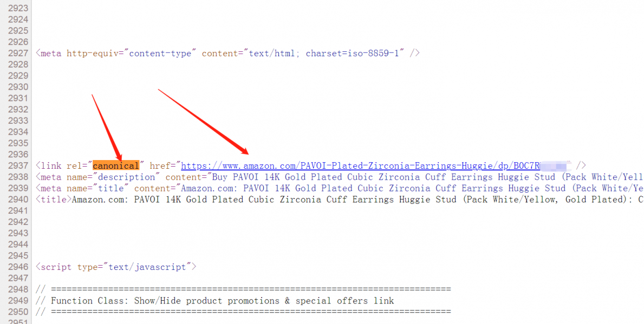Select the meta http-equiv content-type tag
The width and height of the screenshot is (644, 324).
(228, 54)
